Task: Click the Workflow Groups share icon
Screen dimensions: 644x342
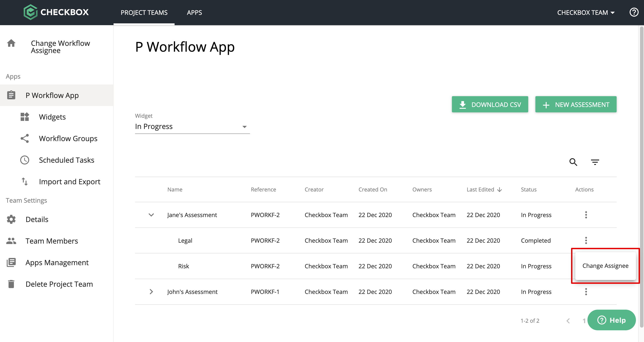Action: point(25,138)
